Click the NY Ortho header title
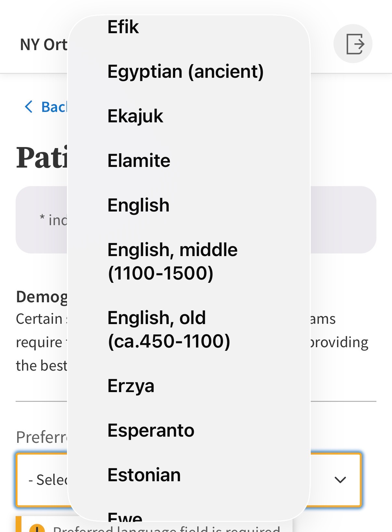This screenshot has width=392, height=532. click(x=44, y=45)
